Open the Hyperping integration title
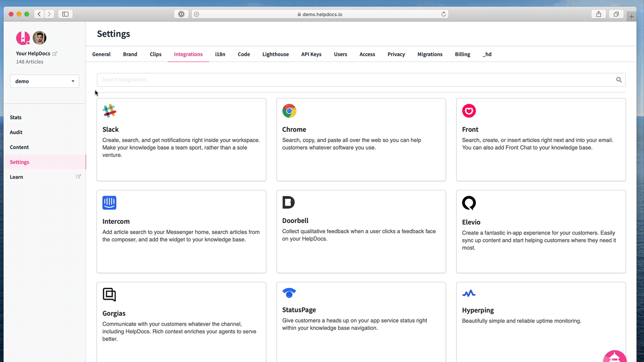 pyautogui.click(x=478, y=310)
